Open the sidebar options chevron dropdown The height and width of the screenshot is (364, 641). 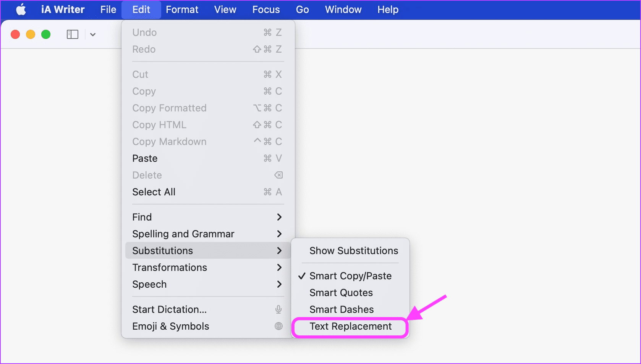click(x=93, y=35)
